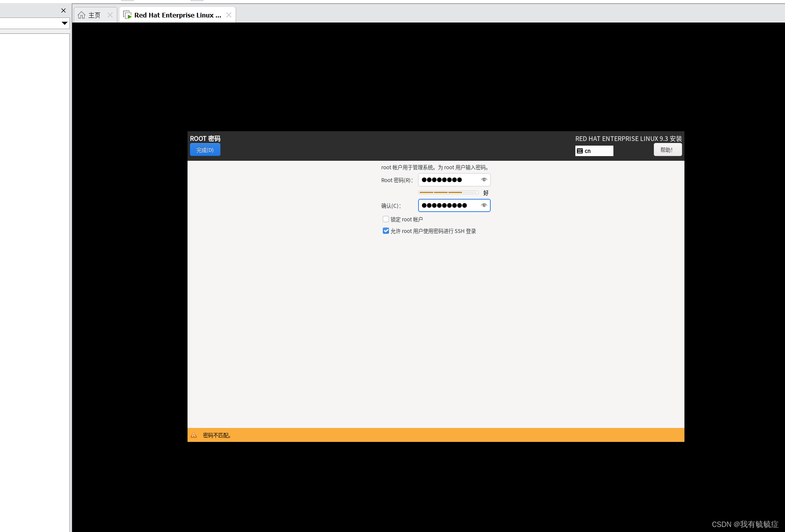Screen dimensions: 785x532
Task: Open help with the 帮助! button
Action: [667, 150]
